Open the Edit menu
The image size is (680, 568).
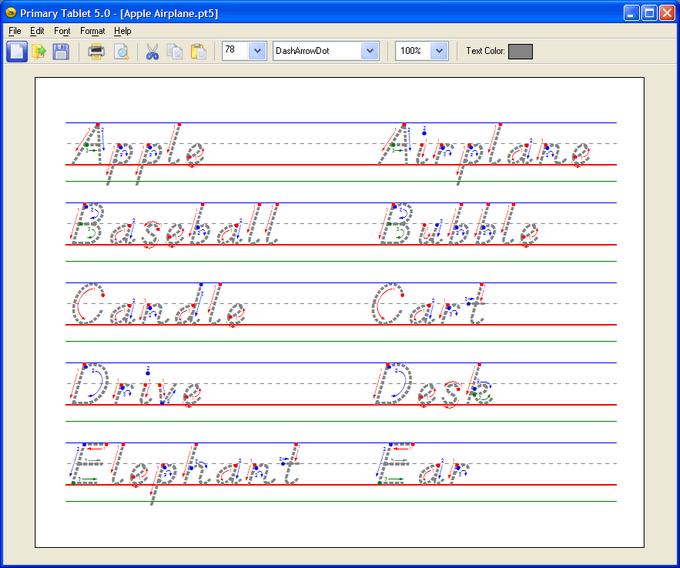(37, 31)
